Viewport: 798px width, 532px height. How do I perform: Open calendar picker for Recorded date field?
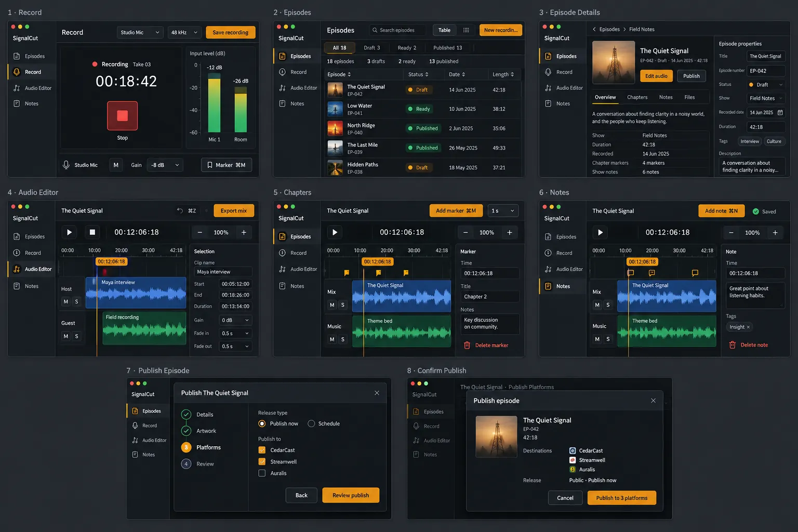click(780, 112)
